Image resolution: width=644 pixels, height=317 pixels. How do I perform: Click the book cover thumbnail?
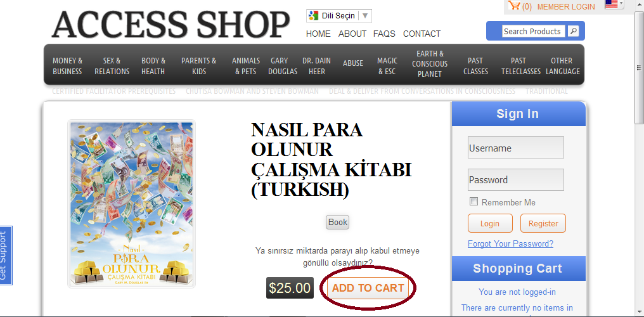pos(131,204)
